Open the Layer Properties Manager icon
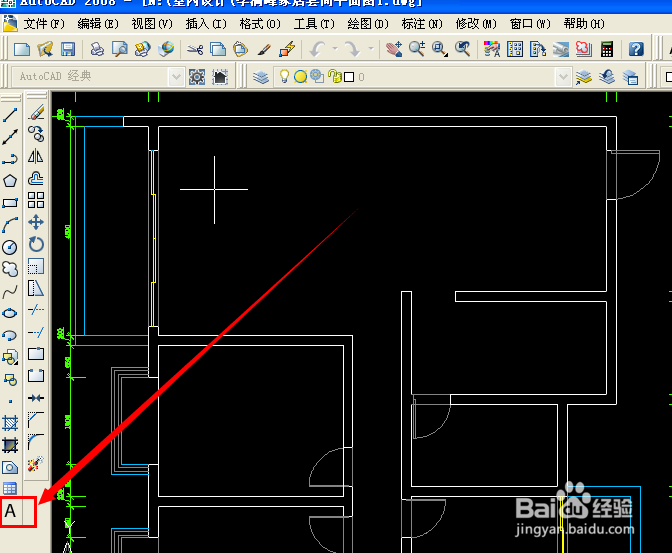This screenshot has width=672, height=553. tap(261, 77)
